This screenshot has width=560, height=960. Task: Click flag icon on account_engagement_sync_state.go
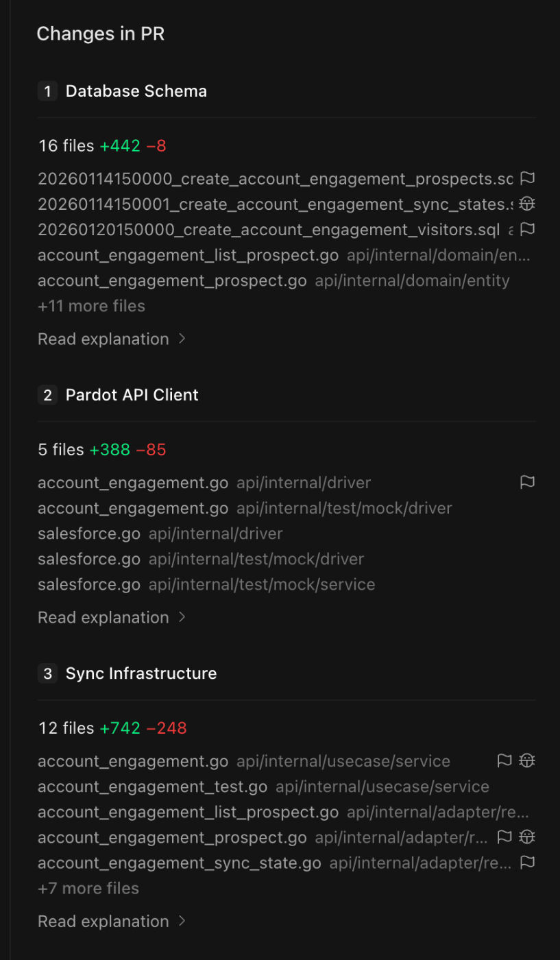pyautogui.click(x=526, y=862)
